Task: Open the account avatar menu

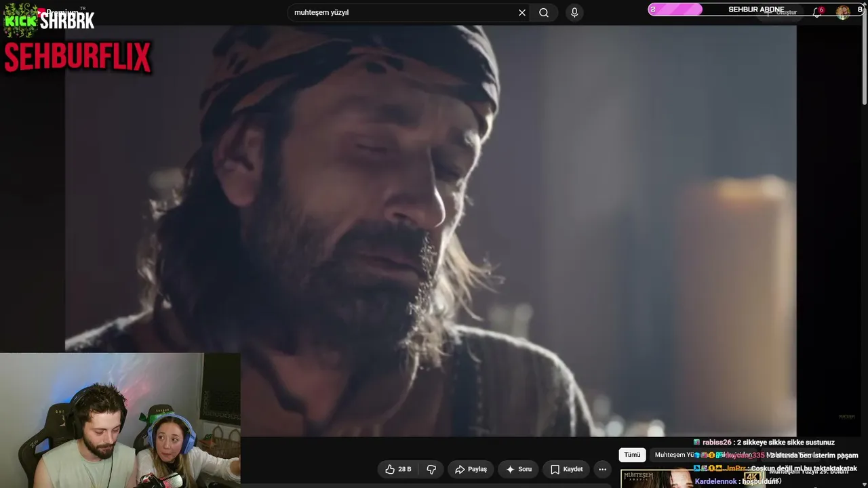Action: coord(843,12)
